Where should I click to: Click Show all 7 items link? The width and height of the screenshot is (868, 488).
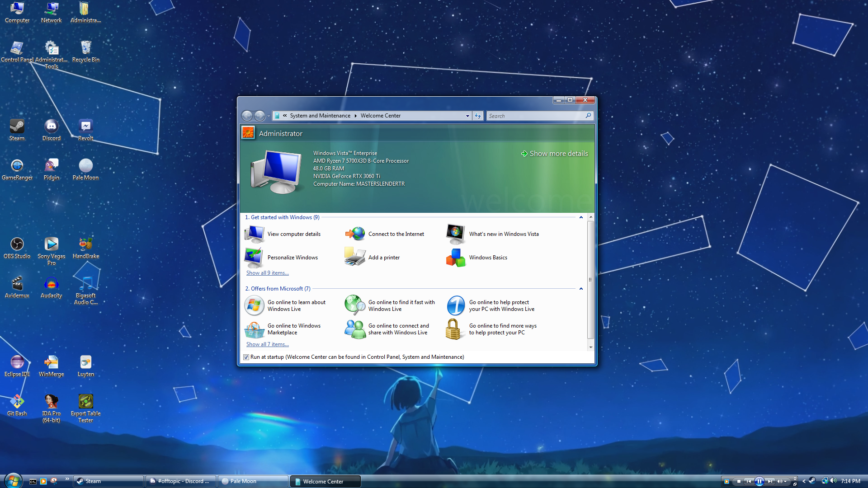click(267, 344)
